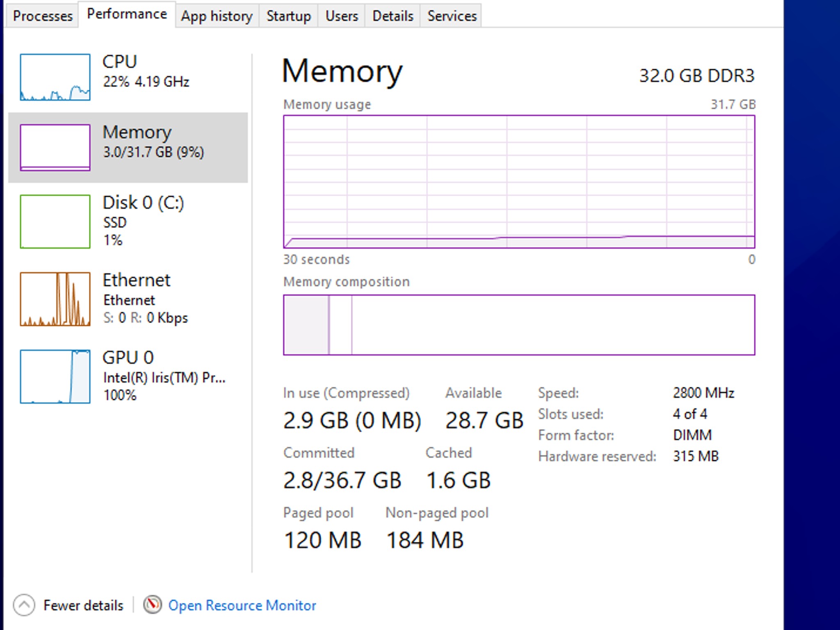Switch to the Processes tab
The height and width of the screenshot is (630, 840).
click(x=43, y=16)
